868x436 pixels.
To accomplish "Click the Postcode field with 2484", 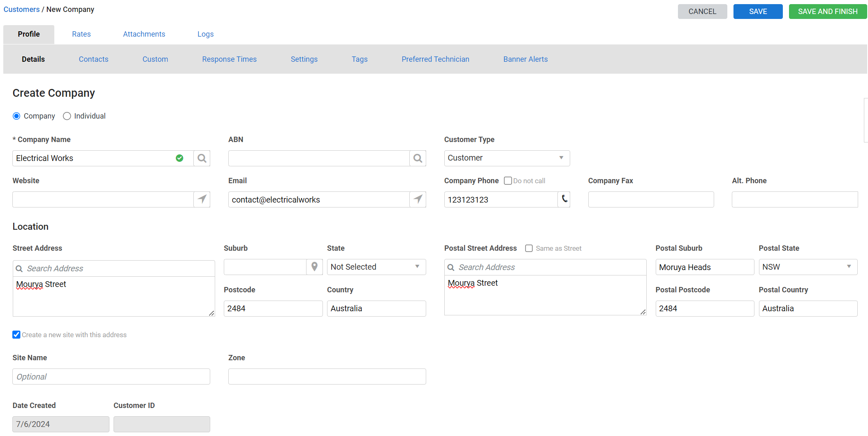I will (273, 308).
